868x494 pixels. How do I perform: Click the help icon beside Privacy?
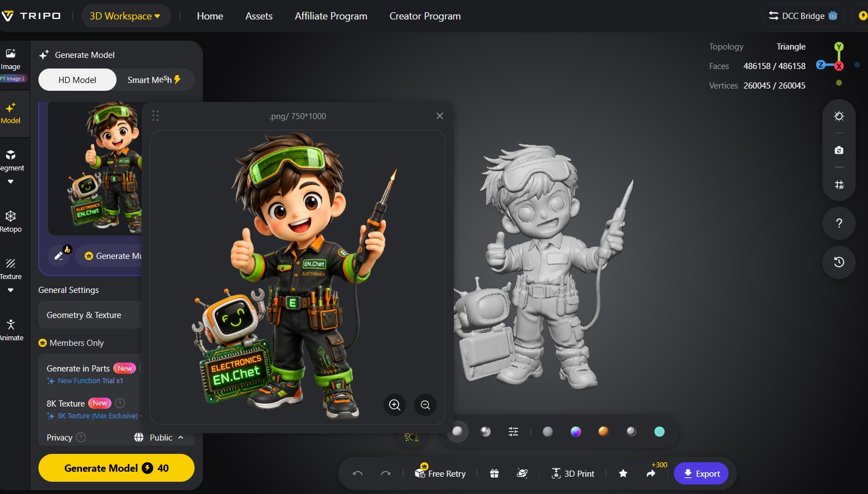(x=81, y=437)
